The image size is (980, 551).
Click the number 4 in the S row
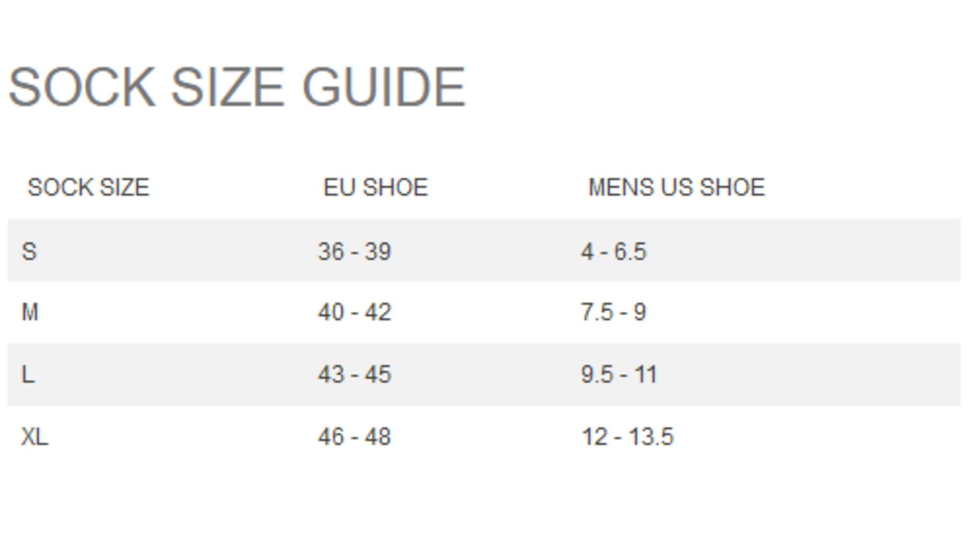pyautogui.click(x=587, y=252)
